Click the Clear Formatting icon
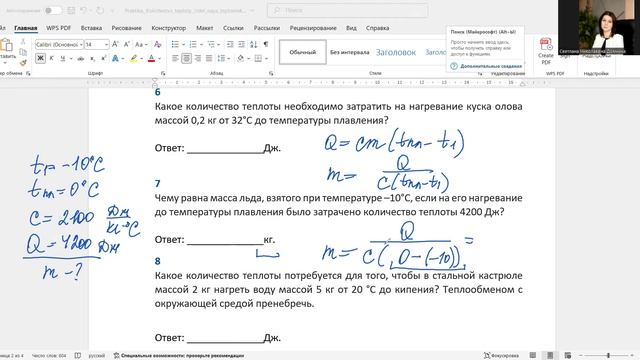640x360 pixels. (158, 44)
